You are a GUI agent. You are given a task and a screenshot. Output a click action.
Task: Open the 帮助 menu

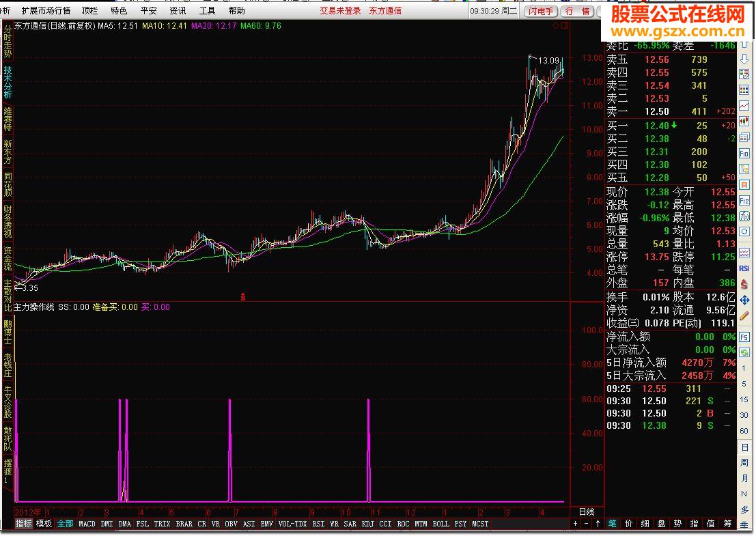[237, 11]
